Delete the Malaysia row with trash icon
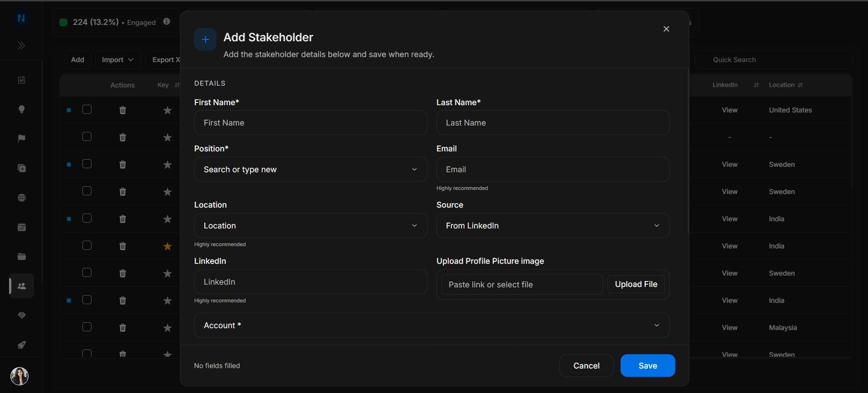This screenshot has width=868, height=393. 122,328
